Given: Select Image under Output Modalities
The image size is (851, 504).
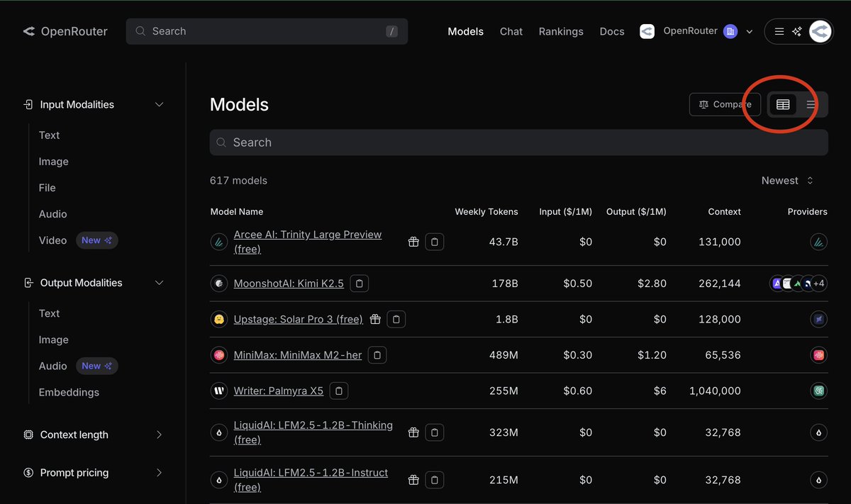Looking at the screenshot, I should [x=53, y=340].
